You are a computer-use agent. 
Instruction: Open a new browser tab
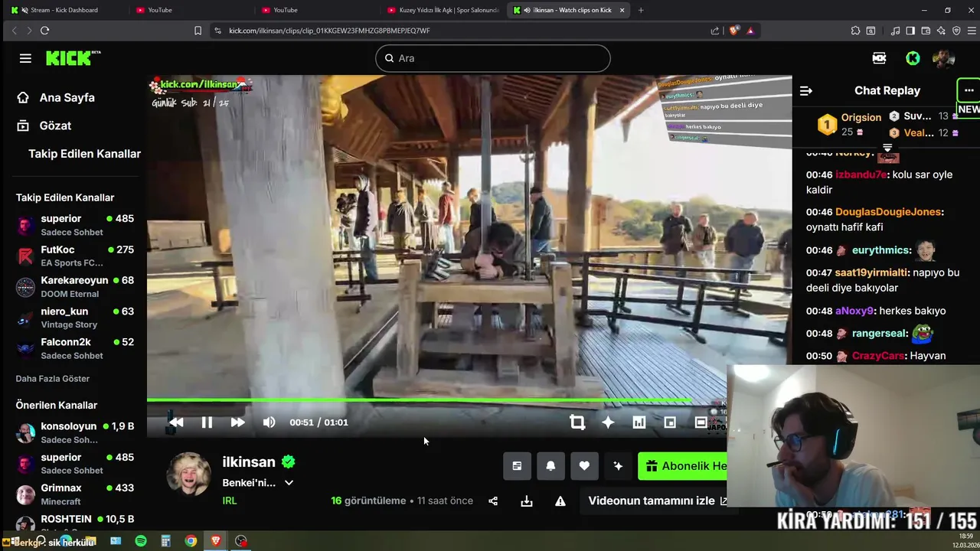(641, 10)
